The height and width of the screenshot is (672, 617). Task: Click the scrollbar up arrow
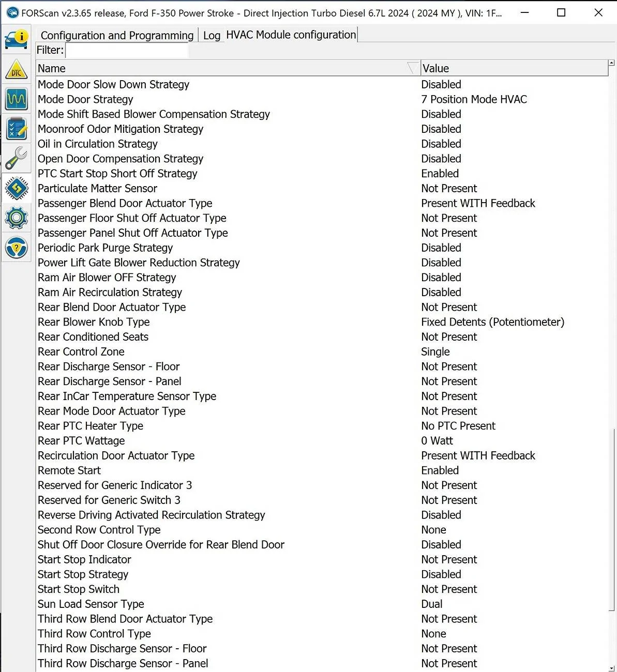click(611, 63)
